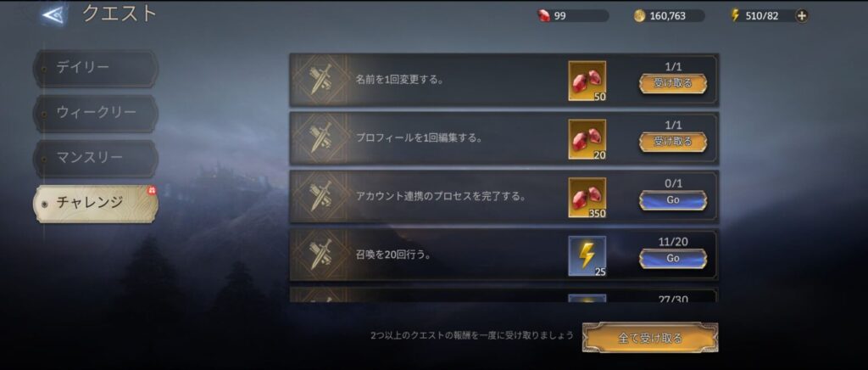Screen dimensions: 868x370
Task: Tap the lightning reward icon showing 25
Action: point(587,256)
